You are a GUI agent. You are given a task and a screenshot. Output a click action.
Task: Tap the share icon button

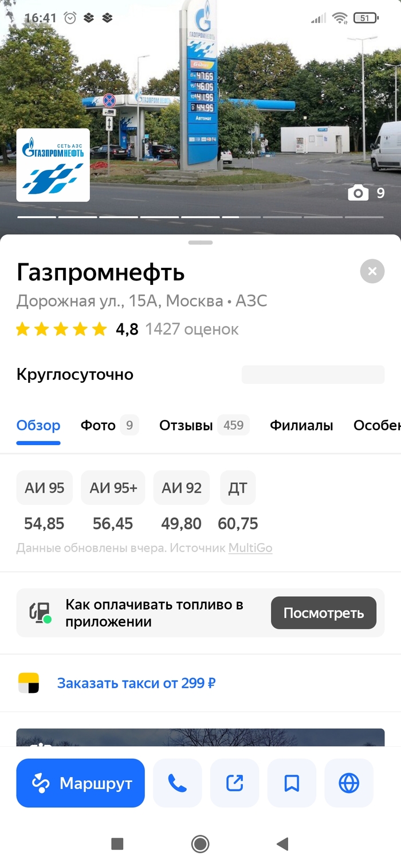(x=235, y=783)
